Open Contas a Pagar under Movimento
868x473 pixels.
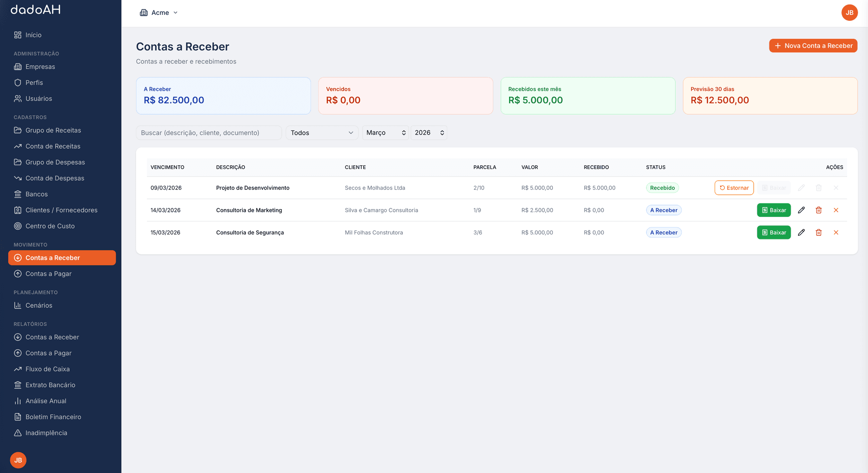coord(48,274)
